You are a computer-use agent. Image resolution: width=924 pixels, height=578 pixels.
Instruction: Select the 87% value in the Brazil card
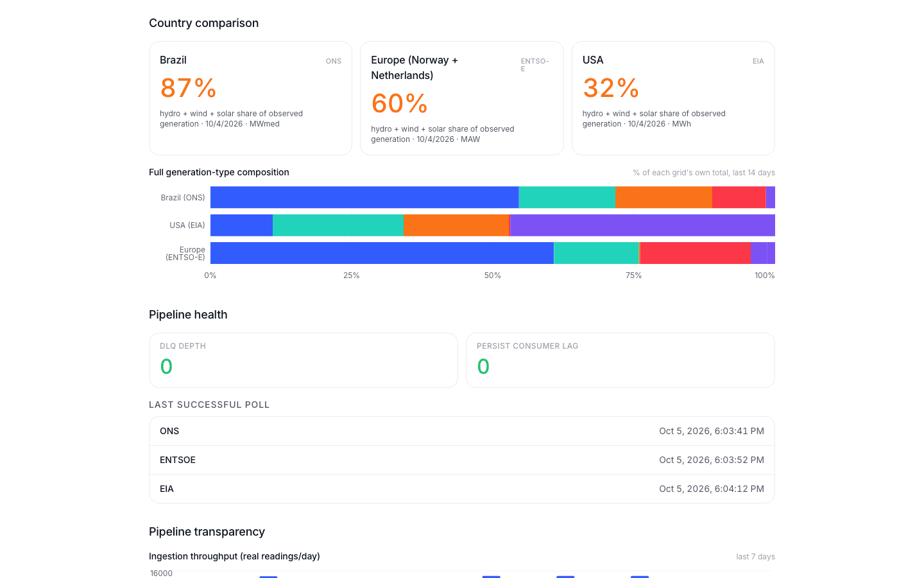(x=188, y=88)
